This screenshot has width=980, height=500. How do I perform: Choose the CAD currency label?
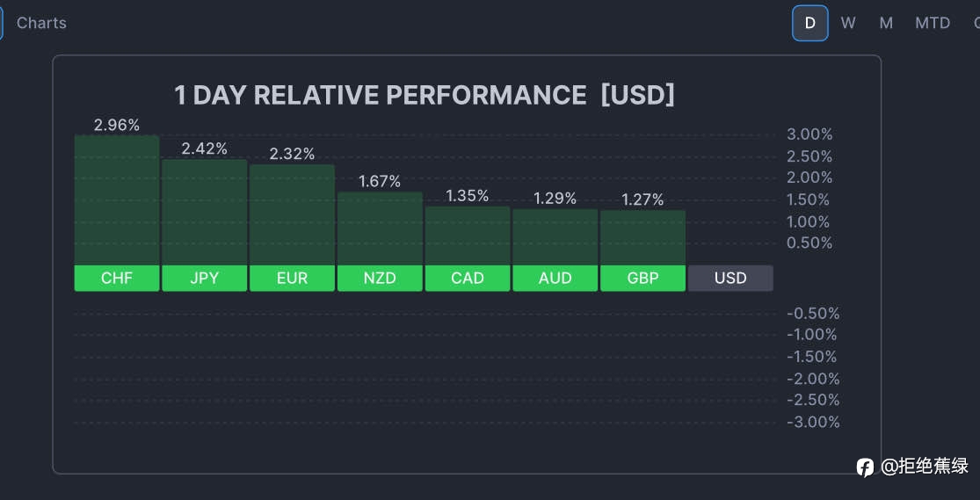coord(468,279)
